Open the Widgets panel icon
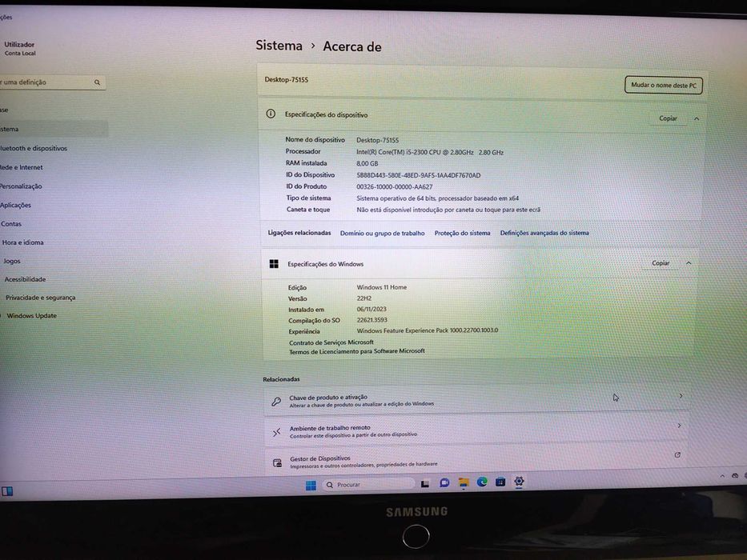The height and width of the screenshot is (560, 747). (x=7, y=491)
